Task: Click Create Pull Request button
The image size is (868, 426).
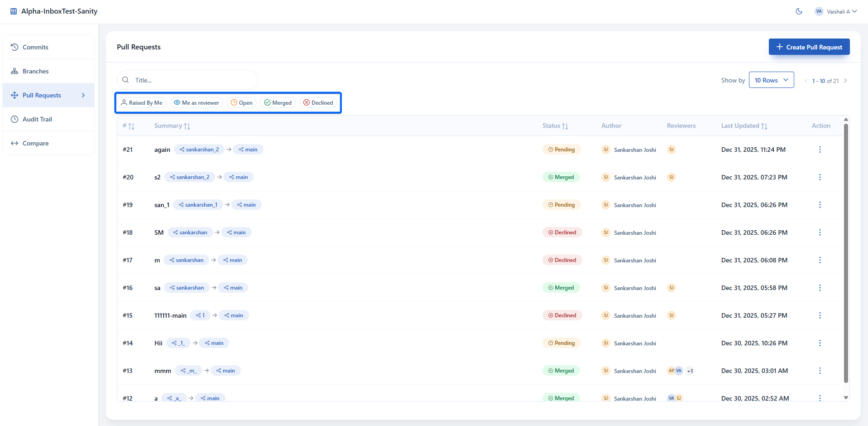Action: (x=809, y=47)
